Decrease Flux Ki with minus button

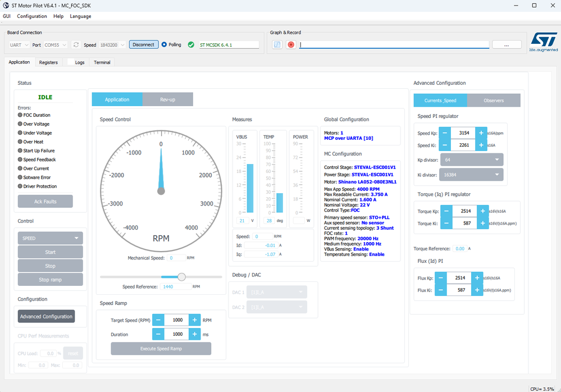tap(441, 290)
